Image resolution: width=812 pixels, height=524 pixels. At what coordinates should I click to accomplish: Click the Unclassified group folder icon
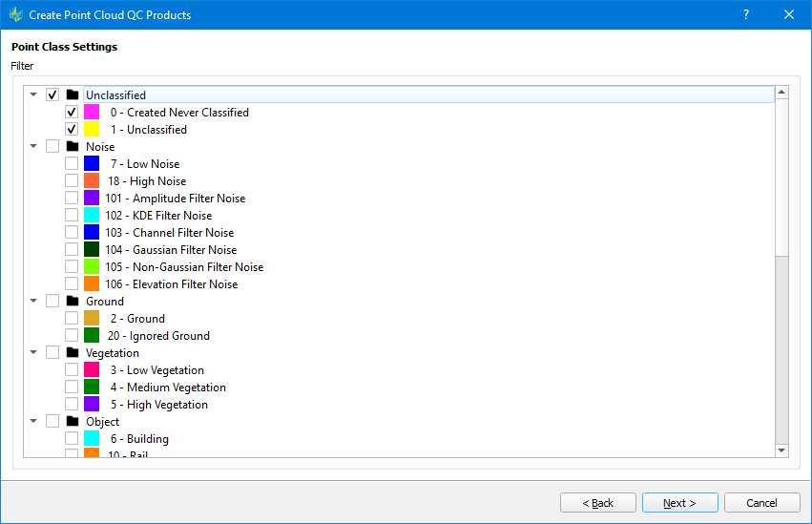coord(73,95)
